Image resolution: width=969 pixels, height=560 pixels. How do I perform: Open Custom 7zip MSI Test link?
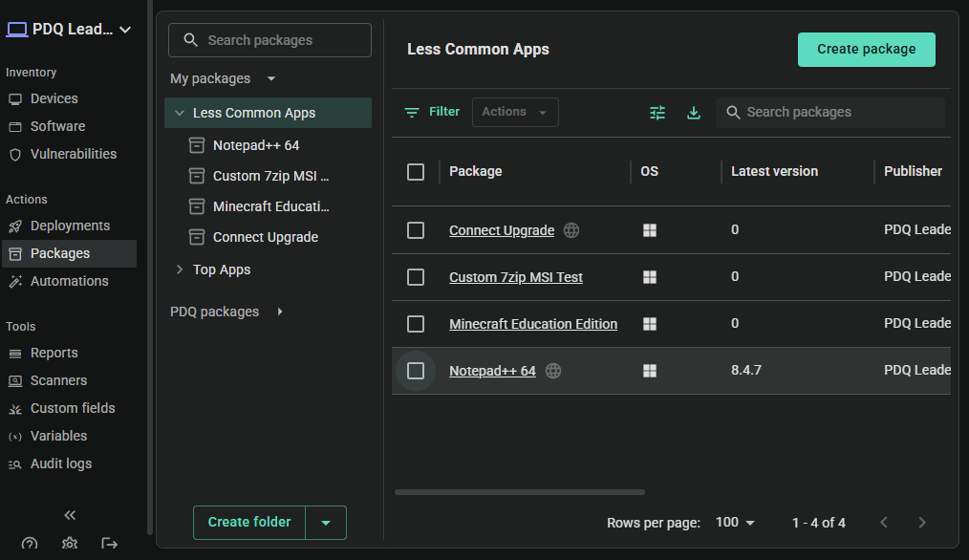click(516, 277)
